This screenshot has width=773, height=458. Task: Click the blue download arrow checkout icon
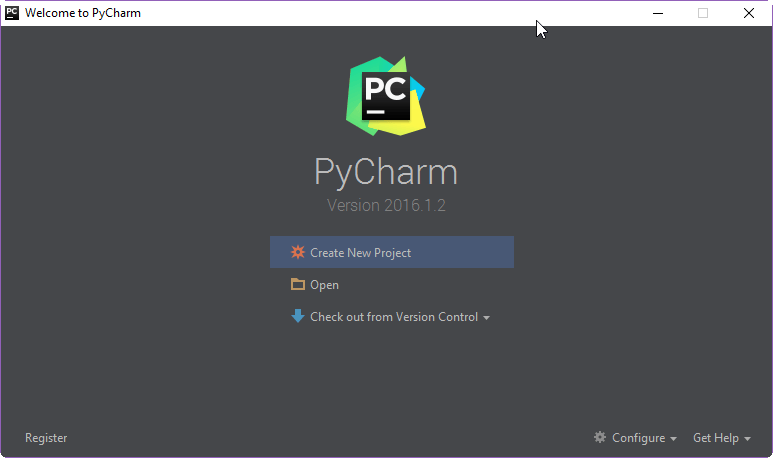coord(298,316)
